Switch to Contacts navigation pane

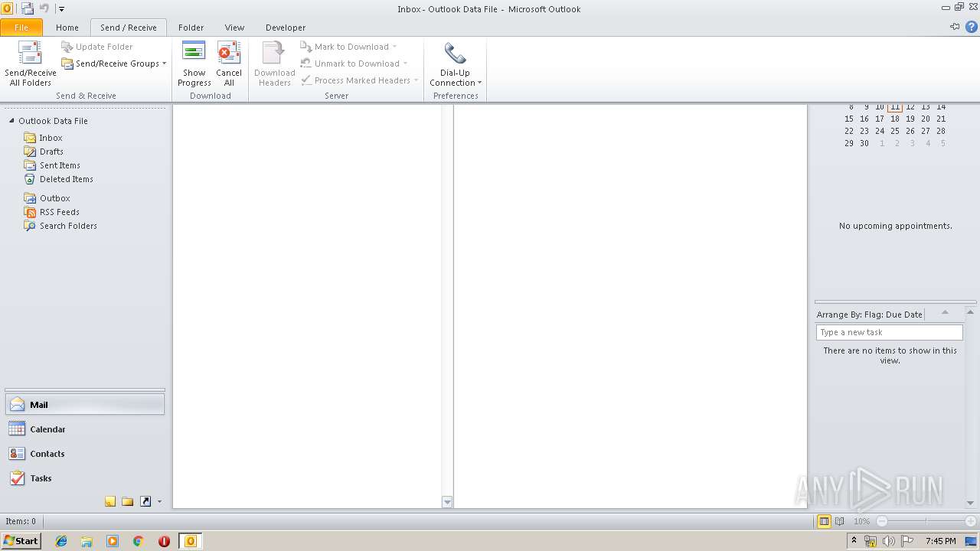pyautogui.click(x=85, y=454)
